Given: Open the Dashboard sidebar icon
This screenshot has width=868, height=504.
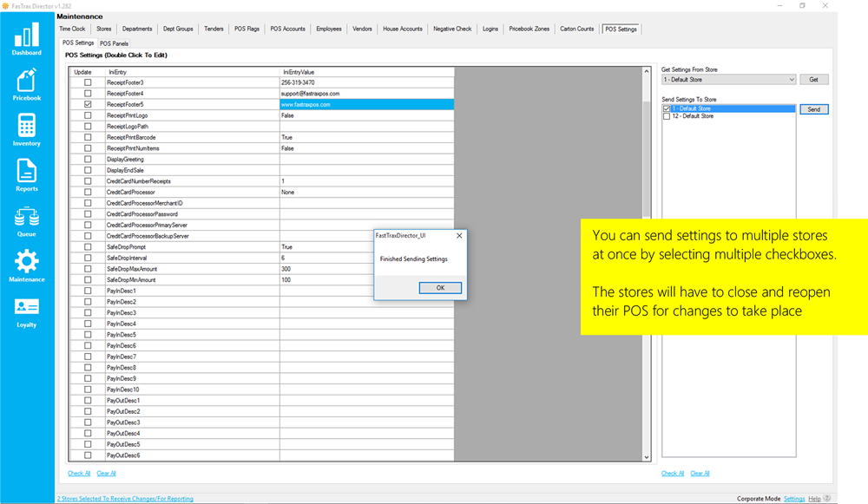Looking at the screenshot, I should point(27,39).
